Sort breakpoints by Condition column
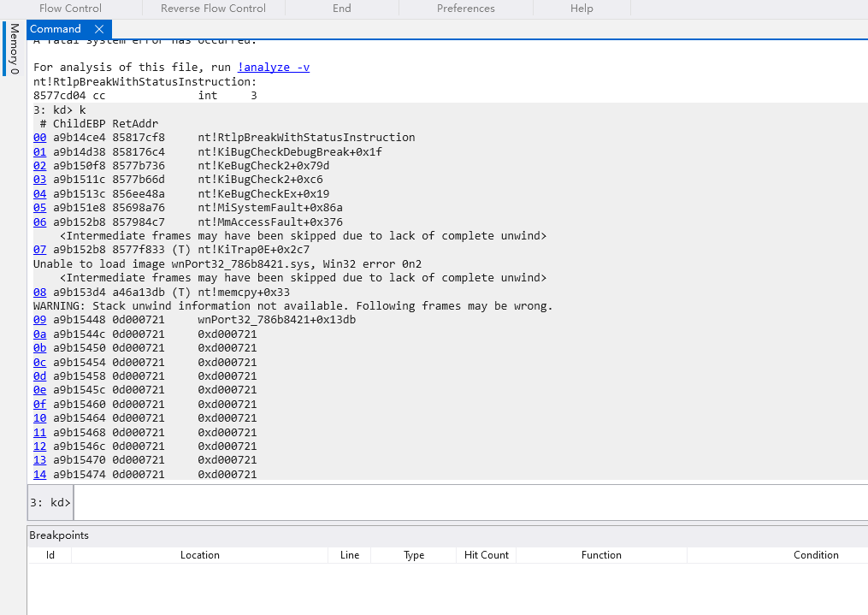The width and height of the screenshot is (868, 615). 815,555
